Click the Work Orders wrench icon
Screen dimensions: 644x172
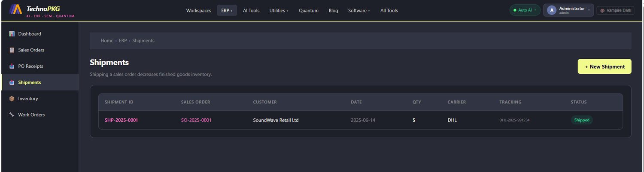pos(12,115)
